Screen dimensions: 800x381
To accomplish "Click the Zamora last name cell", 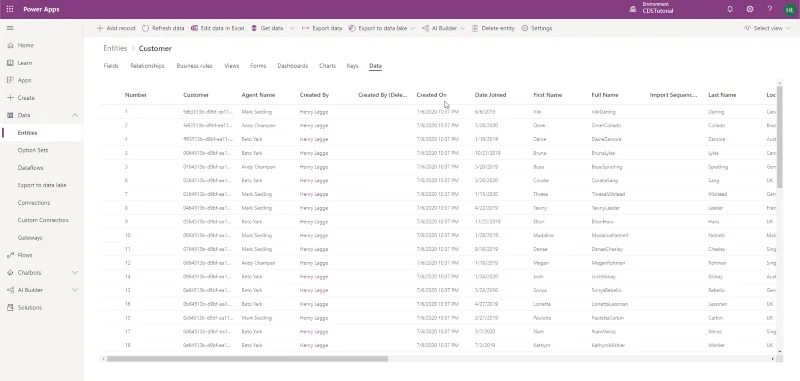I will tap(717, 139).
